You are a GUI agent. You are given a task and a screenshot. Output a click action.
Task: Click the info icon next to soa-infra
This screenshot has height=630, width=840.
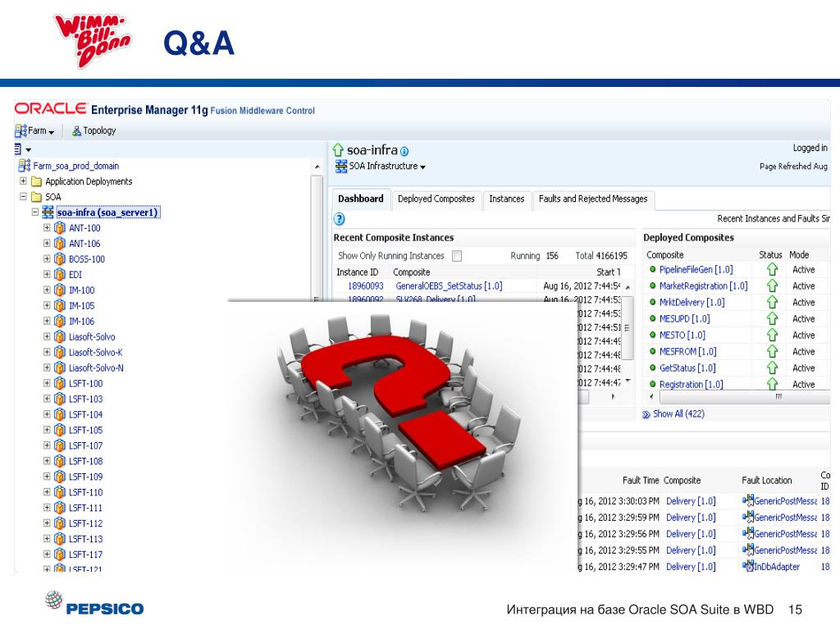click(404, 152)
